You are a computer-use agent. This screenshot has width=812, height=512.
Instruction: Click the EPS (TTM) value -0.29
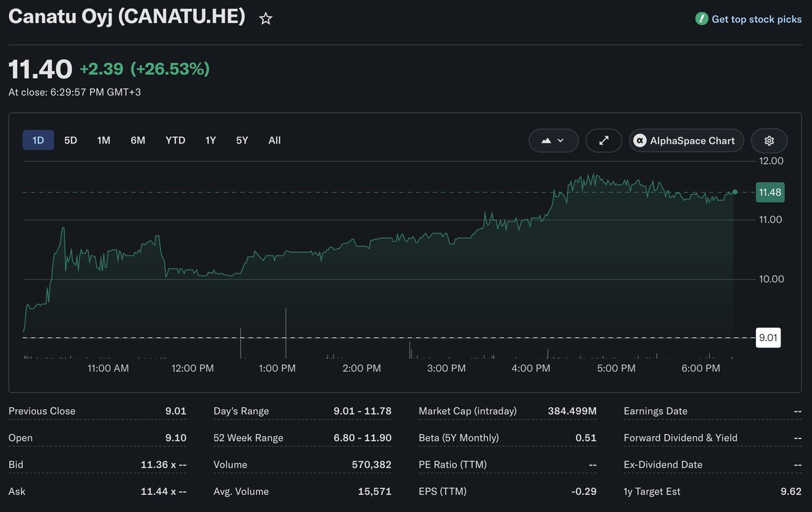click(584, 492)
